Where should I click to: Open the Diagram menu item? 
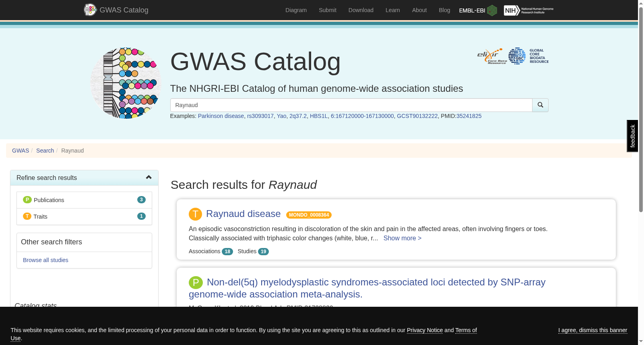[x=296, y=10]
